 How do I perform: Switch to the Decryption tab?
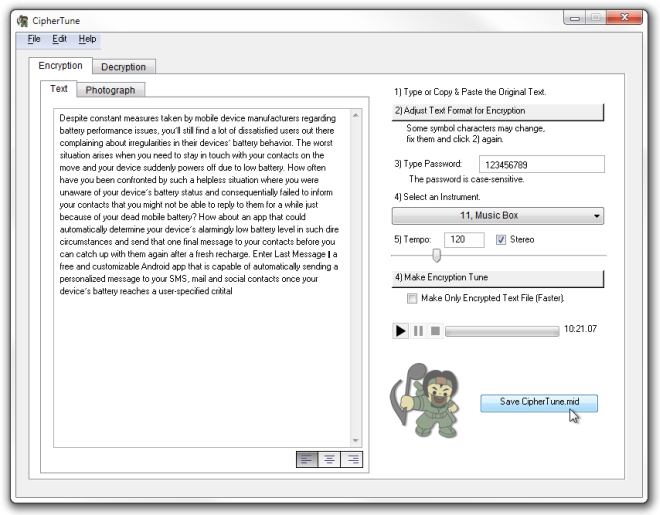pyautogui.click(x=123, y=67)
